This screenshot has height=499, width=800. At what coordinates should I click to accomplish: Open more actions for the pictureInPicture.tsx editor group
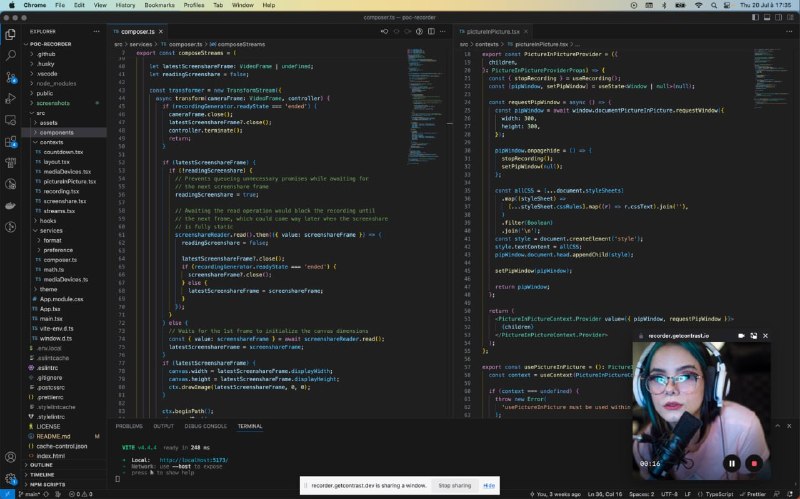(x=789, y=32)
